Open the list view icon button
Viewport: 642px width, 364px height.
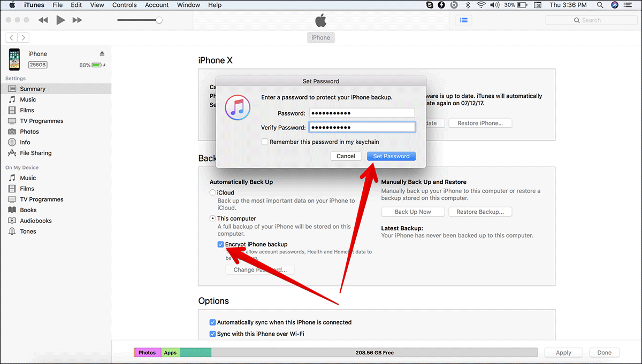tap(463, 20)
